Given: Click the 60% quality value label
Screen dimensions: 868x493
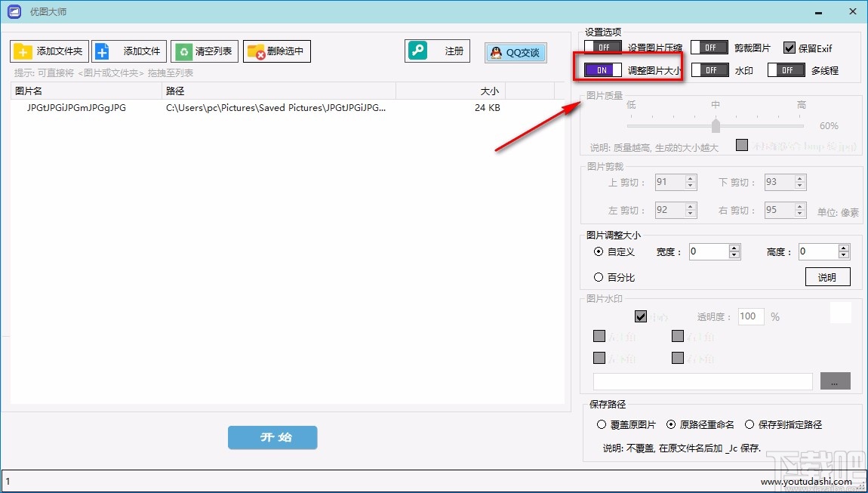Looking at the screenshot, I should point(829,126).
